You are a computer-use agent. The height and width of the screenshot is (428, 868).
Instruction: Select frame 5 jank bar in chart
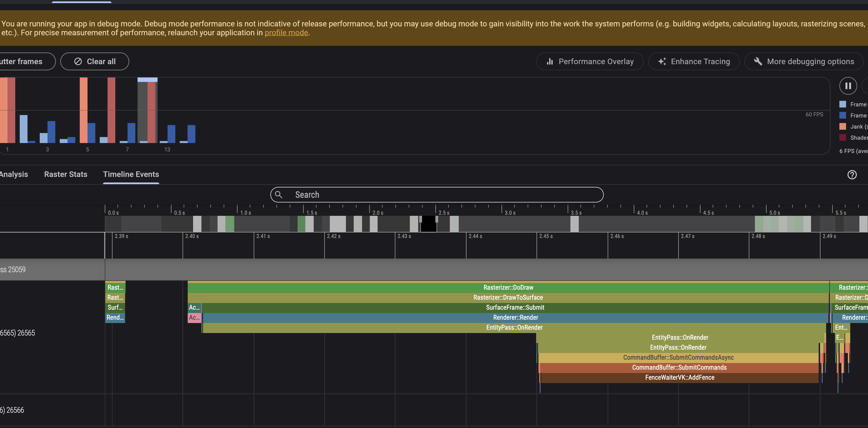tap(84, 110)
